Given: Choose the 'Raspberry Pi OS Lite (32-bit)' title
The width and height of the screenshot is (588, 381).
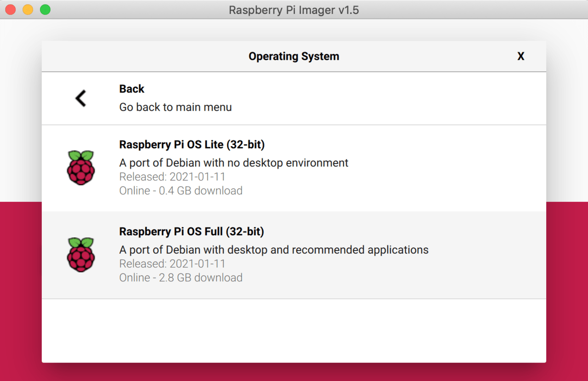Looking at the screenshot, I should click(192, 145).
